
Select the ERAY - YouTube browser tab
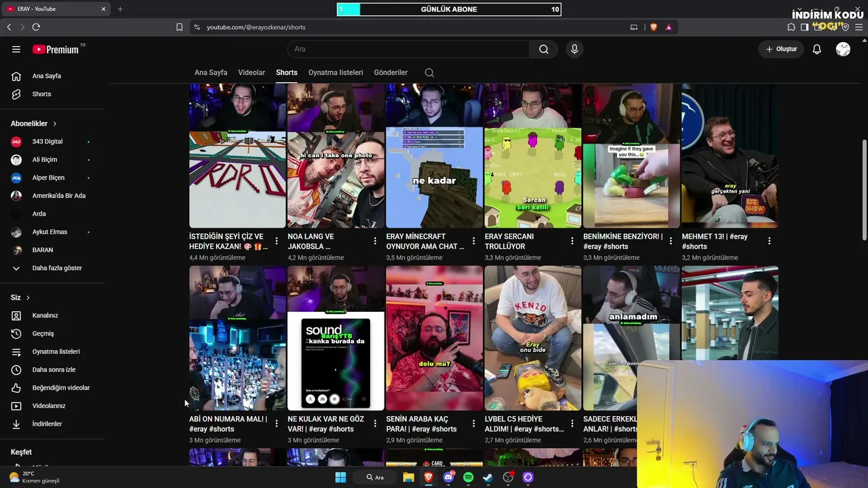56,9
